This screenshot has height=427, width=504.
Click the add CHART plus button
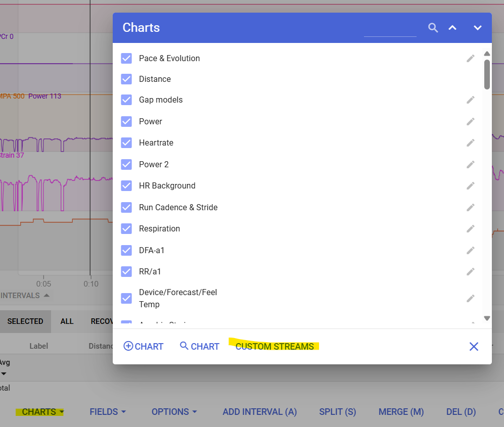click(x=144, y=347)
